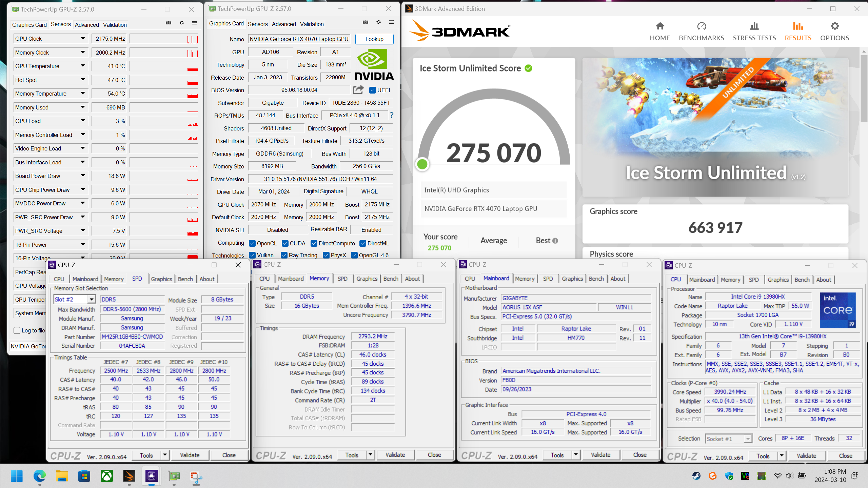The width and height of the screenshot is (868, 488).
Task: Click the CPU-Z taskbar icon
Action: click(151, 476)
